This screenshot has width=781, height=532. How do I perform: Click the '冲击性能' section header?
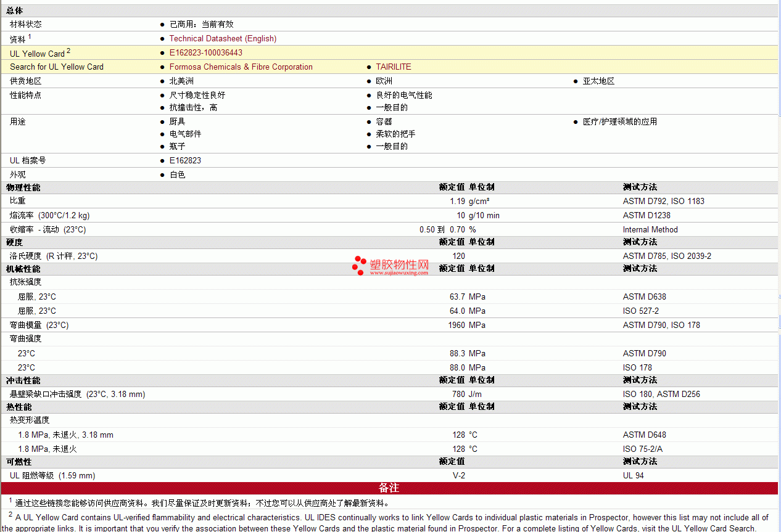tap(23, 380)
